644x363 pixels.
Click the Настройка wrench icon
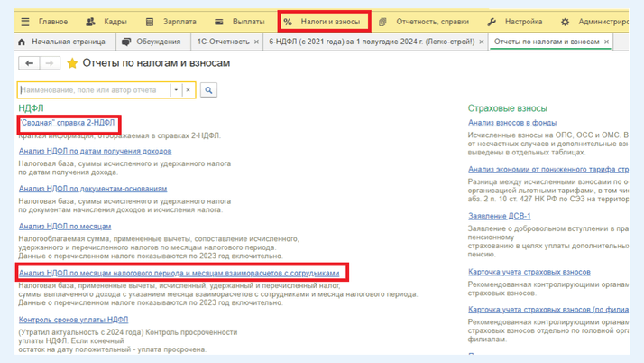492,22
